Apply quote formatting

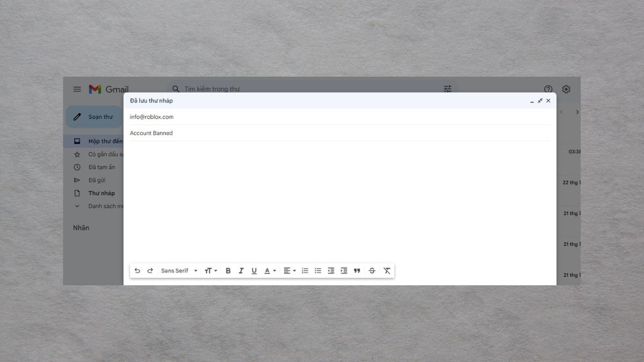(357, 271)
